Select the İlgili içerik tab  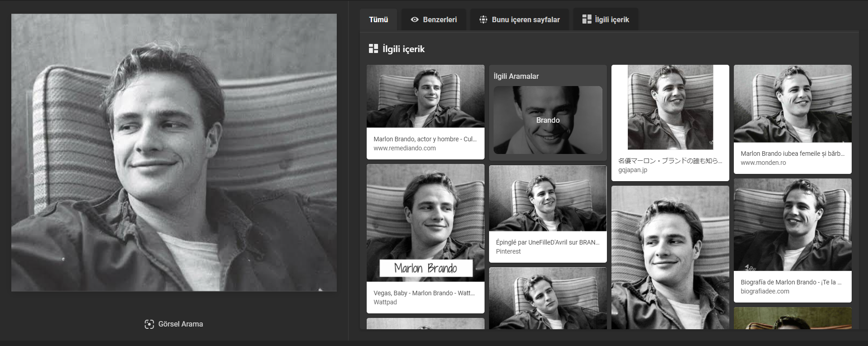[606, 19]
